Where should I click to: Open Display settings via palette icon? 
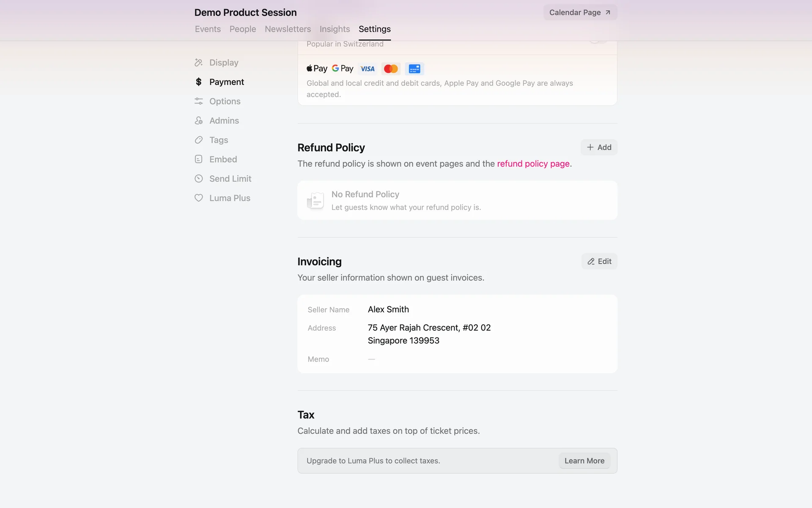click(199, 63)
